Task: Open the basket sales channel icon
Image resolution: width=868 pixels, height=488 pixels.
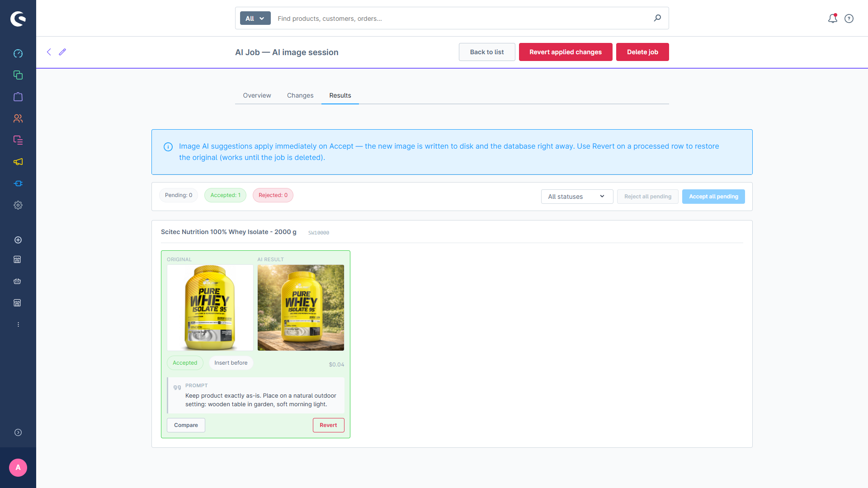Action: pyautogui.click(x=17, y=281)
